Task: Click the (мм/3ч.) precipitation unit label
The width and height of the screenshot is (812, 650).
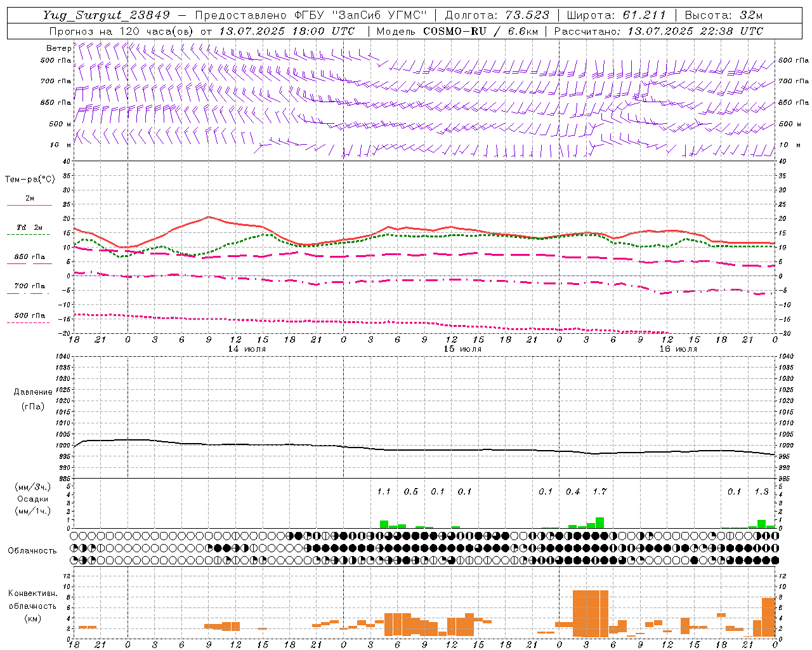Action: (33, 487)
